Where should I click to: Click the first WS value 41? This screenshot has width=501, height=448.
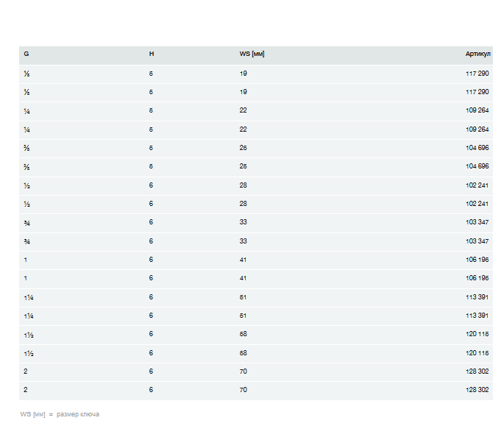[243, 260]
